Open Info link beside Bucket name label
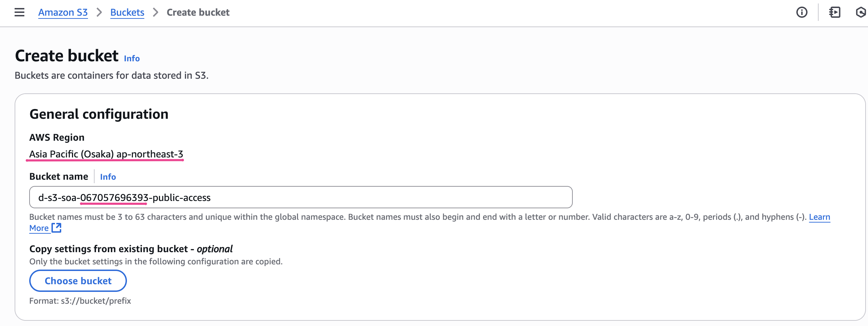Viewport: 868px width, 326px height. [x=108, y=177]
